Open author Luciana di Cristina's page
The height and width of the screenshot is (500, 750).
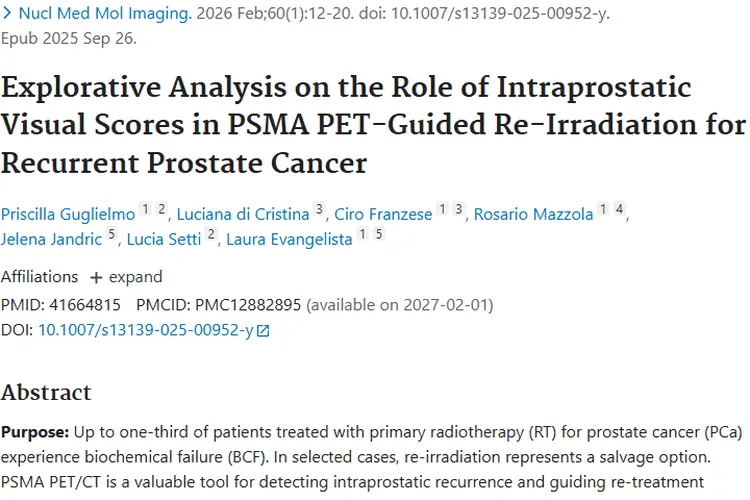[x=241, y=214]
